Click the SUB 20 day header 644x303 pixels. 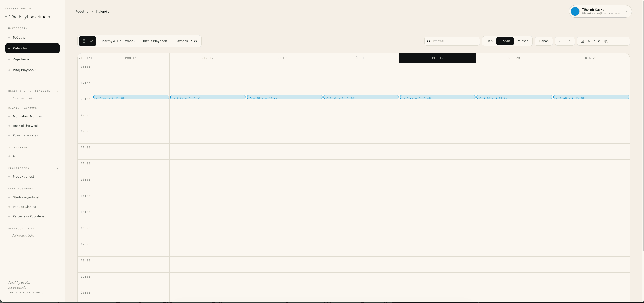tap(514, 58)
